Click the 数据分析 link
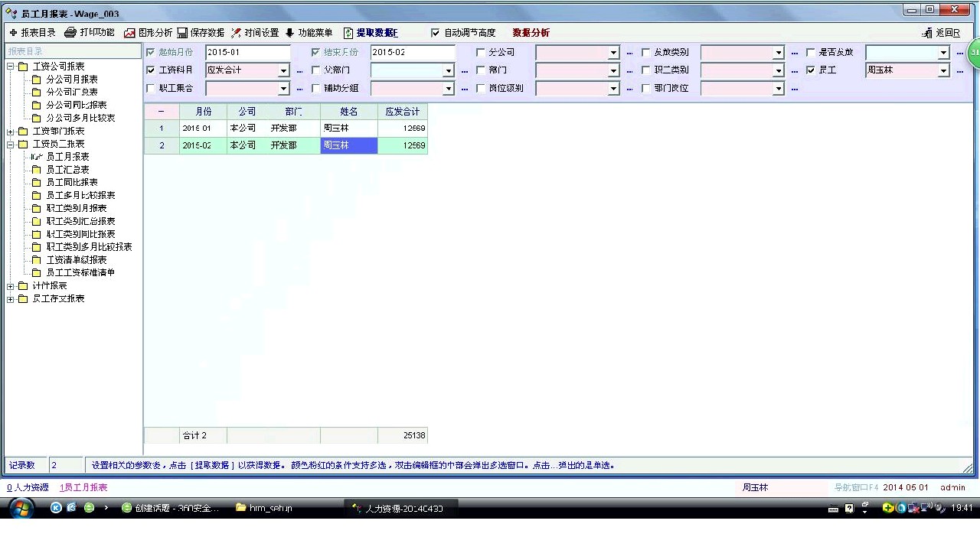Image resolution: width=980 pixels, height=550 pixels. [531, 33]
